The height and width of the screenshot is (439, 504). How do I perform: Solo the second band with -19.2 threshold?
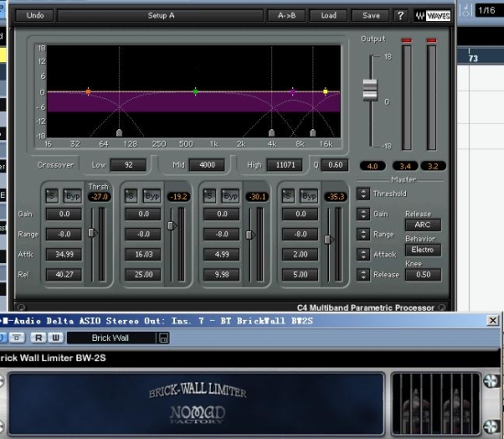[x=131, y=196]
